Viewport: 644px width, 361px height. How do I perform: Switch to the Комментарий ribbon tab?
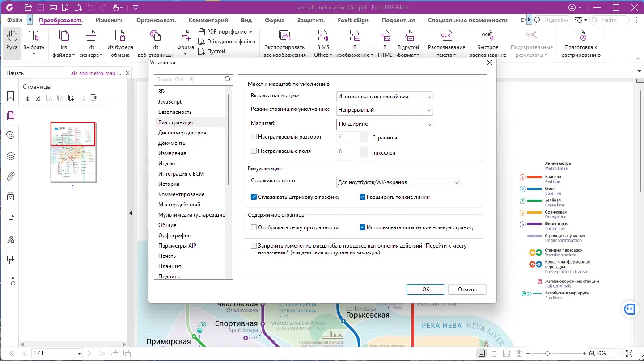(x=208, y=20)
